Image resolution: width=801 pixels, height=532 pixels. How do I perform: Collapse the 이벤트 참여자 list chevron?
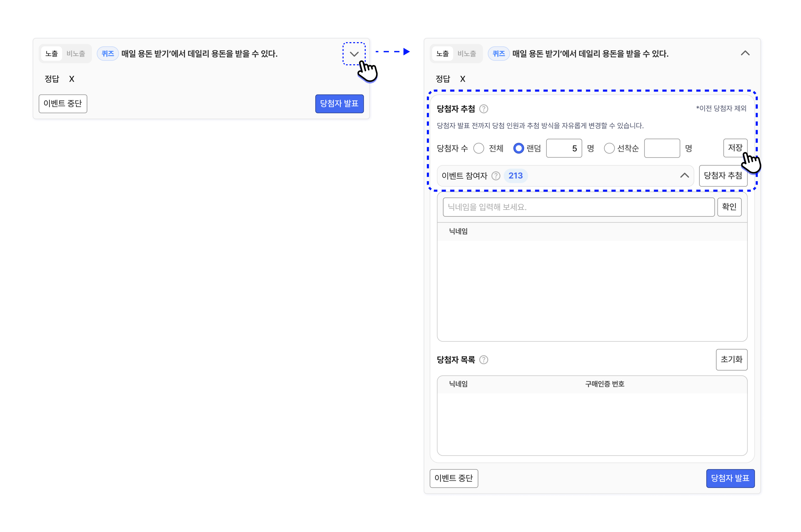coord(684,175)
